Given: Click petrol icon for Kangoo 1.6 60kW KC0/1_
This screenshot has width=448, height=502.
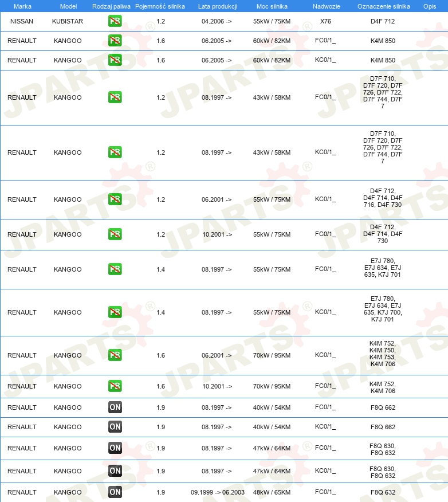Looking at the screenshot, I should click(x=115, y=60).
